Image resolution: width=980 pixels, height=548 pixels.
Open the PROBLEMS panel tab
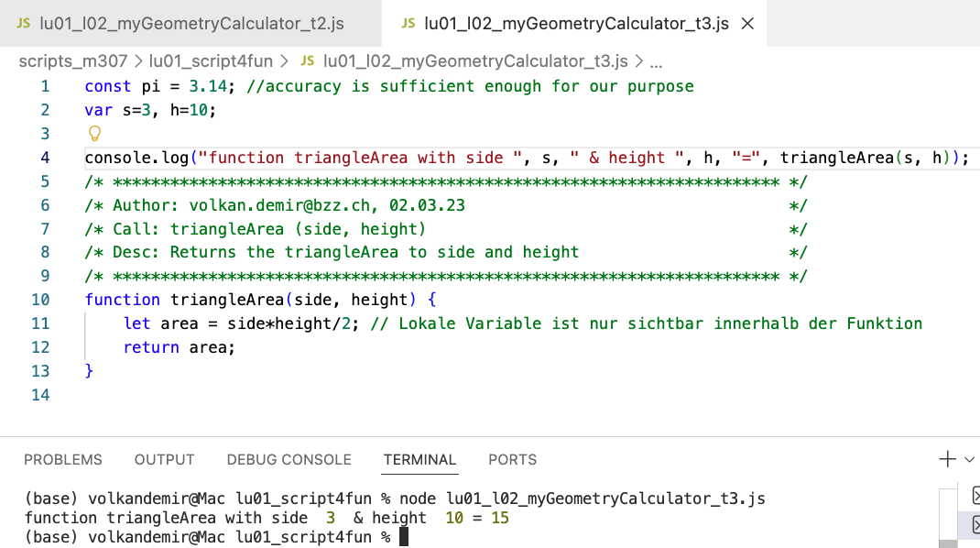coord(63,459)
